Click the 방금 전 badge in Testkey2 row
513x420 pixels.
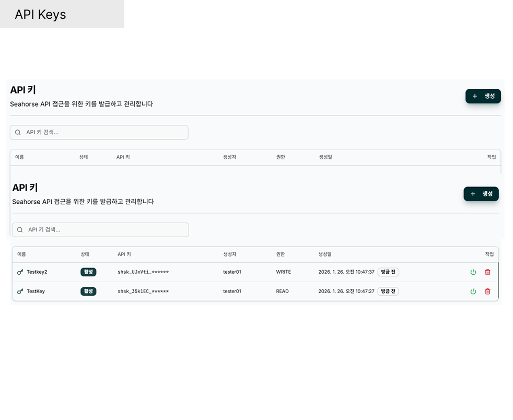tap(388, 272)
